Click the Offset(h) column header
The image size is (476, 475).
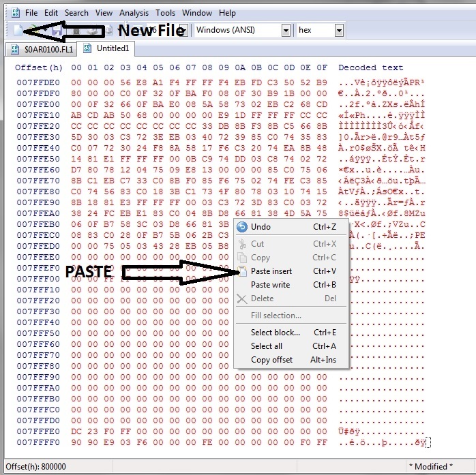tap(39, 67)
